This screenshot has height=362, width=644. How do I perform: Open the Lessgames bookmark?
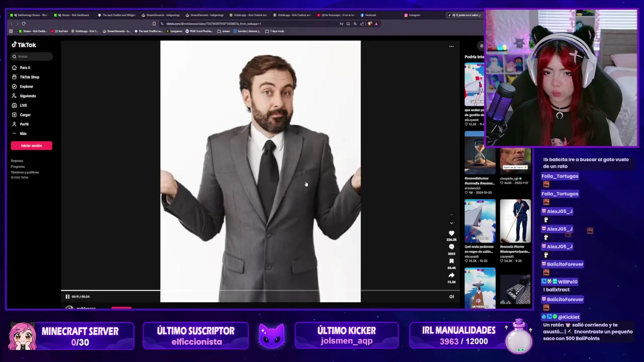click(x=174, y=31)
